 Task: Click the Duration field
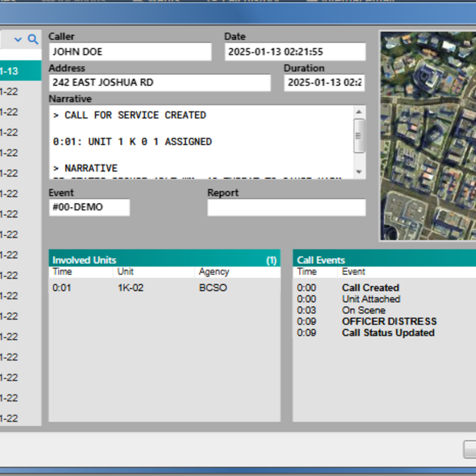324,83
